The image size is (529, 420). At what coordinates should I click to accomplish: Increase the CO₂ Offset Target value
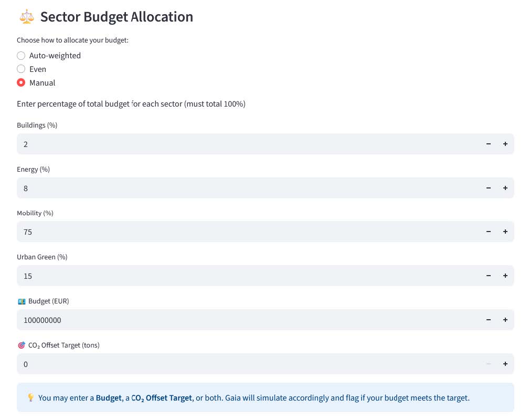pyautogui.click(x=505, y=364)
